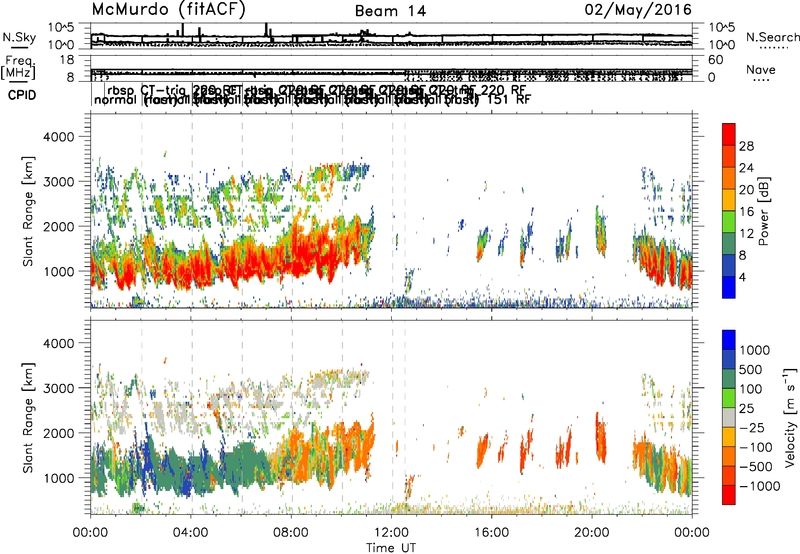Pick the red bottom Velocity color segment

click(729, 495)
